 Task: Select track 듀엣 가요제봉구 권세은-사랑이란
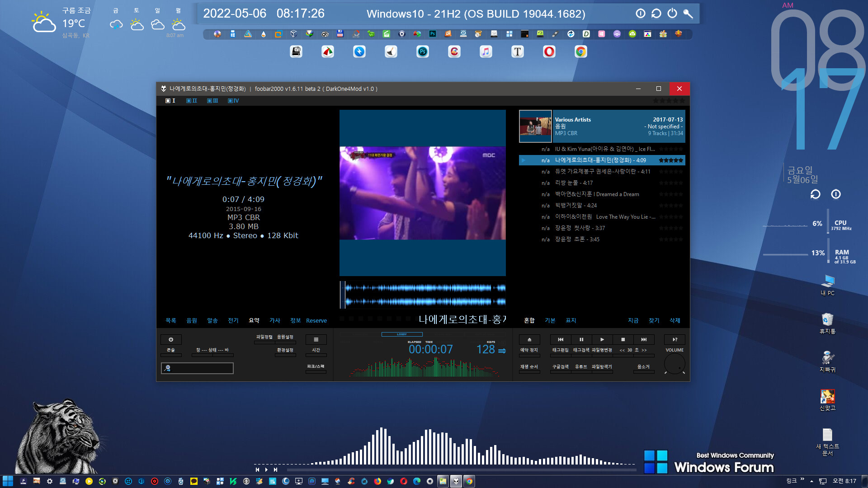click(x=602, y=172)
